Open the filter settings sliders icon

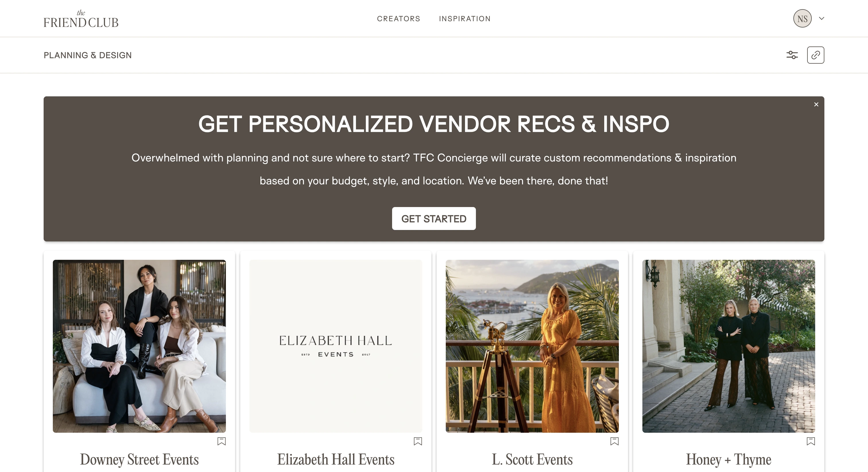[792, 55]
